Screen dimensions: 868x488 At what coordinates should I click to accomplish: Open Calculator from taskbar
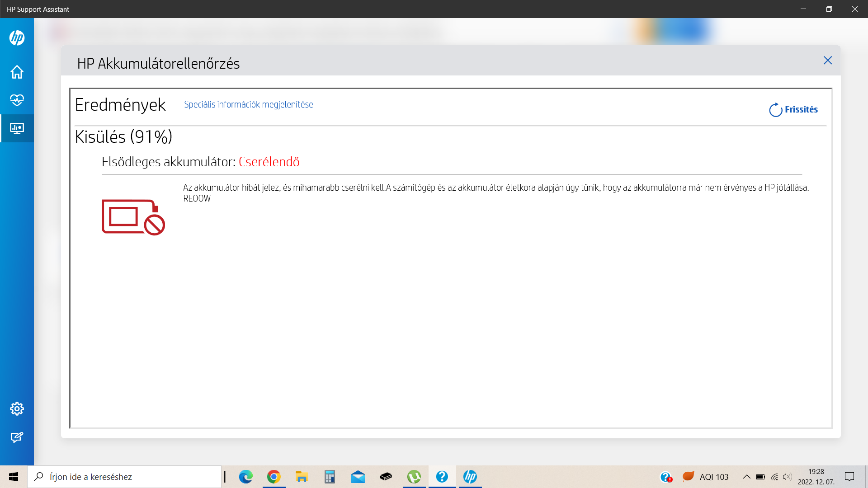coord(330,477)
